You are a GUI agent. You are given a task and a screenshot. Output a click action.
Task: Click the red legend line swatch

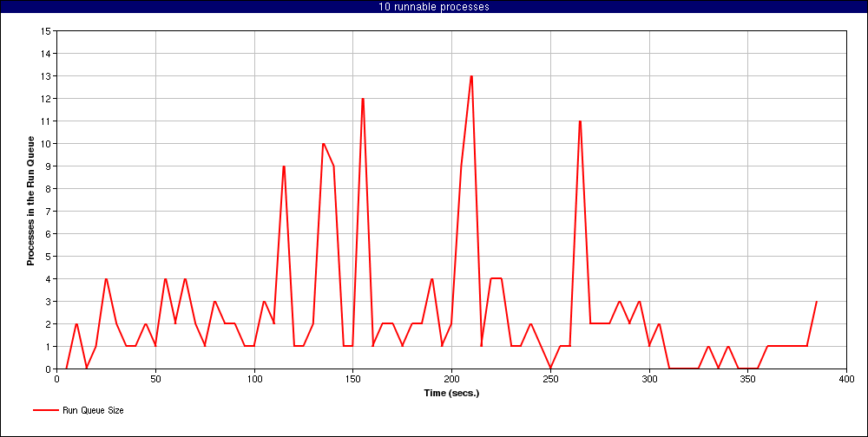[46, 410]
